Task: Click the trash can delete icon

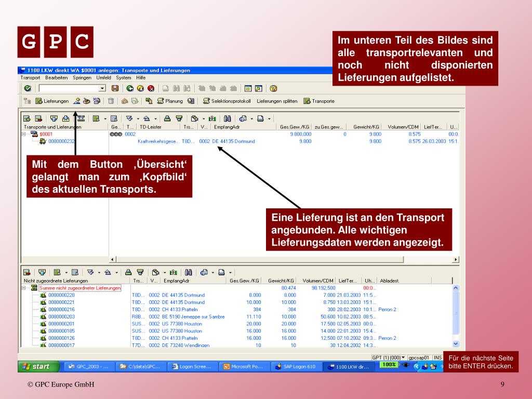Action: [111, 101]
